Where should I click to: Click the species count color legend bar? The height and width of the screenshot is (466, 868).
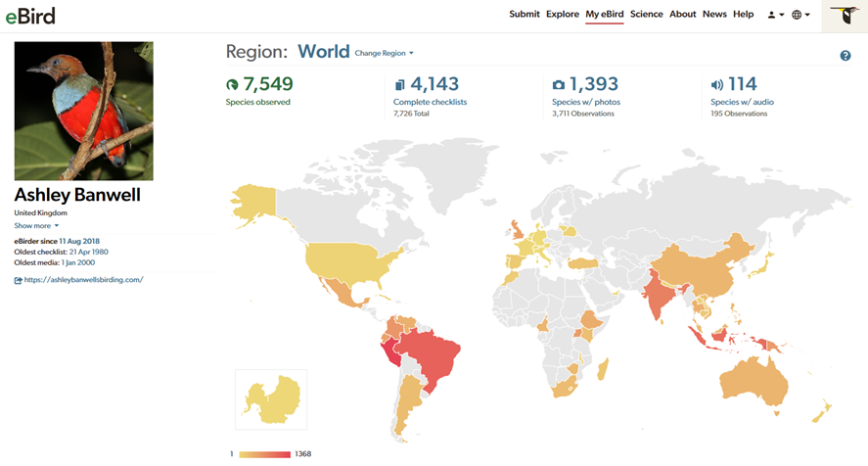pos(264,454)
